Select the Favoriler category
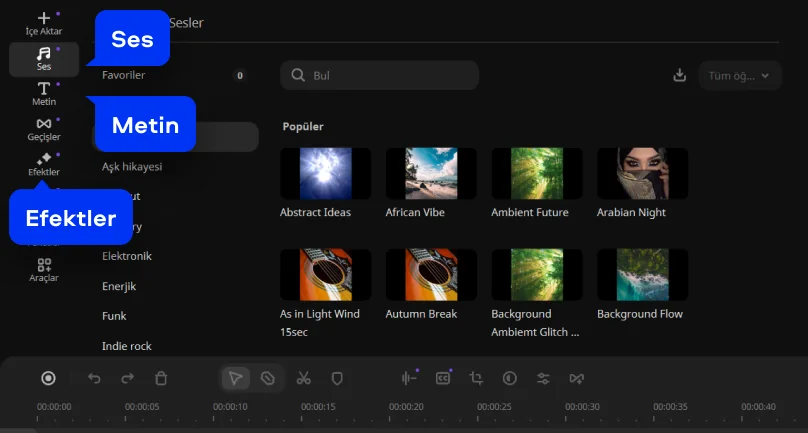808x433 pixels. pos(124,75)
